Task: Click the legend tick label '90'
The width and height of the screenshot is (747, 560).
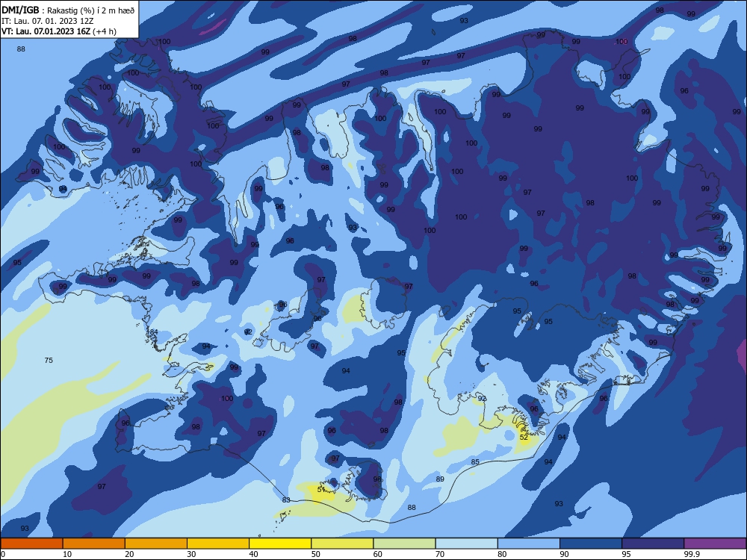Action: (x=565, y=554)
